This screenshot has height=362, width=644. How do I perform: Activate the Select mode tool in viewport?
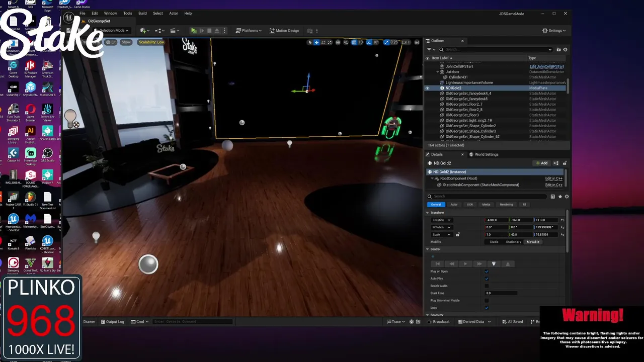310,42
